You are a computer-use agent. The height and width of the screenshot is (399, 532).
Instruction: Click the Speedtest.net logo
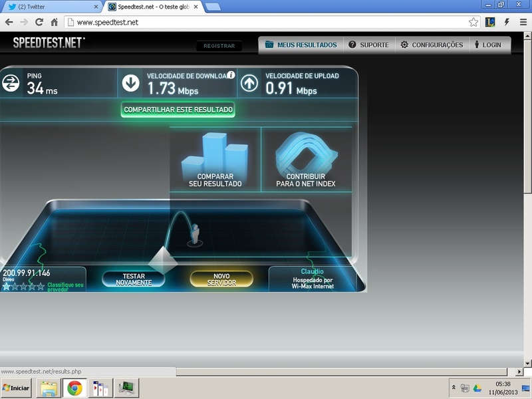coord(49,43)
